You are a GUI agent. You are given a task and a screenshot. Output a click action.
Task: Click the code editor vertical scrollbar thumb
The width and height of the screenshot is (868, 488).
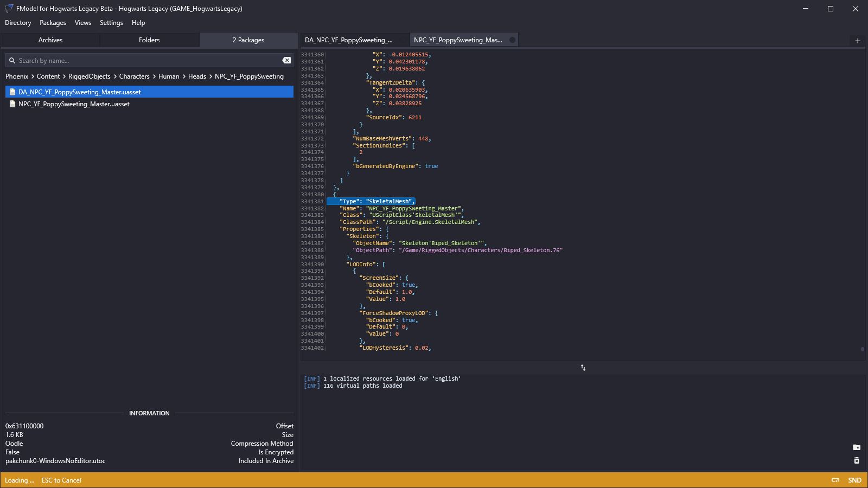(863, 349)
